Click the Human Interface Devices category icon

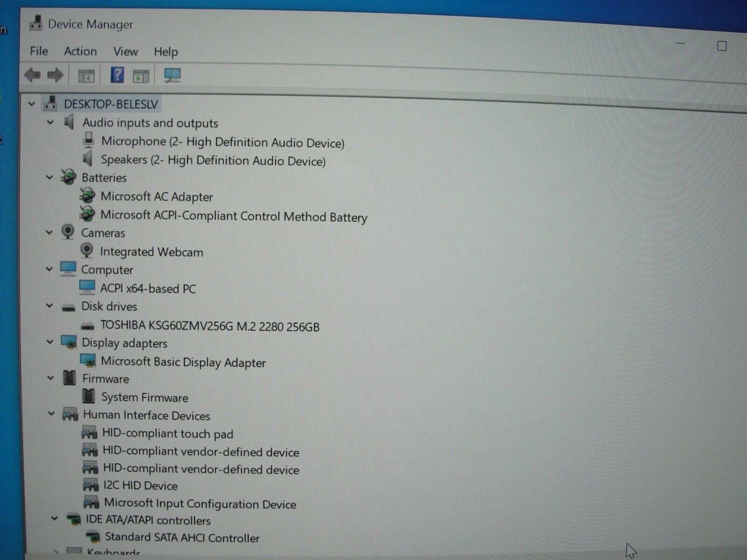[x=70, y=414]
